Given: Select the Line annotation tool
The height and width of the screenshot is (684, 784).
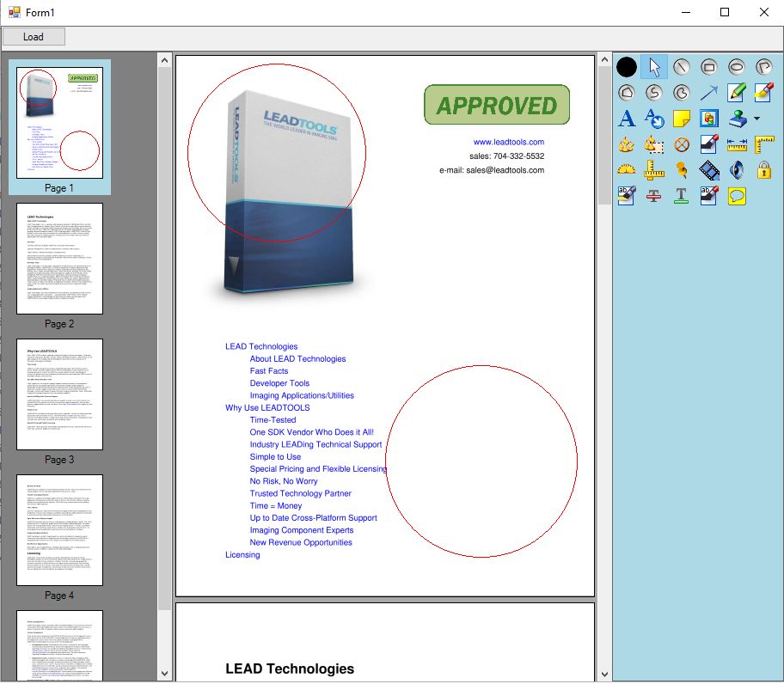Looking at the screenshot, I should point(682,67).
